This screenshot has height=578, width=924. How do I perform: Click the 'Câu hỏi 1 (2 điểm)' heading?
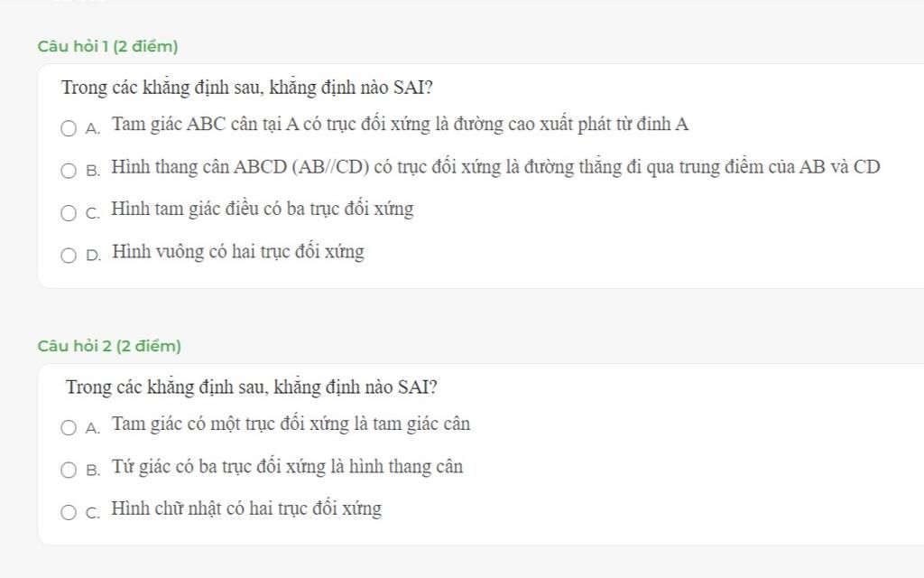coord(108,46)
